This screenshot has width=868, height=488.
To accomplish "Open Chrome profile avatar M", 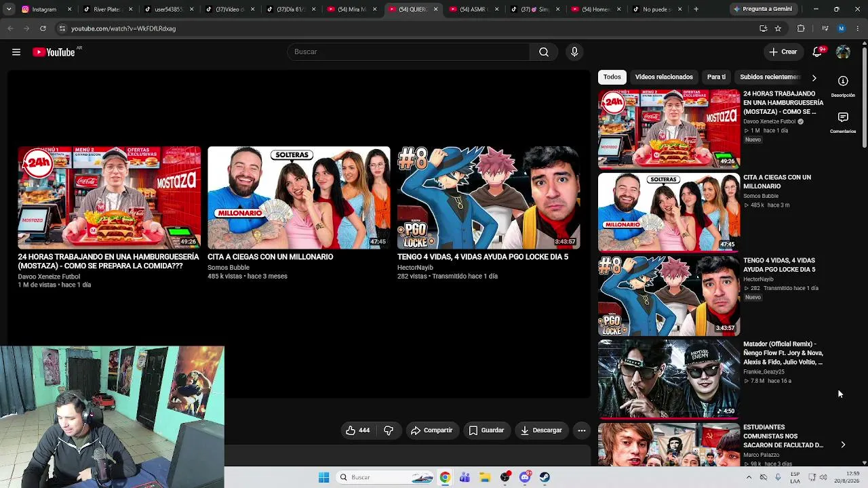I will pos(842,28).
